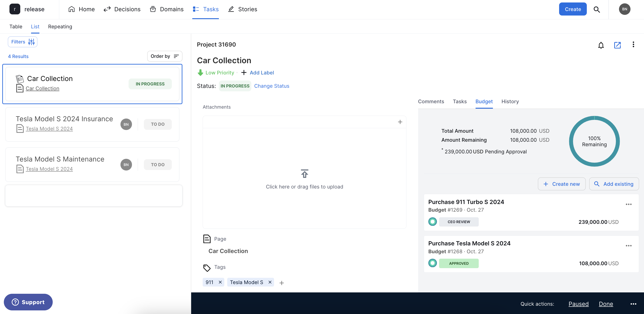
Task: Click Create new budget button
Action: [x=562, y=184]
